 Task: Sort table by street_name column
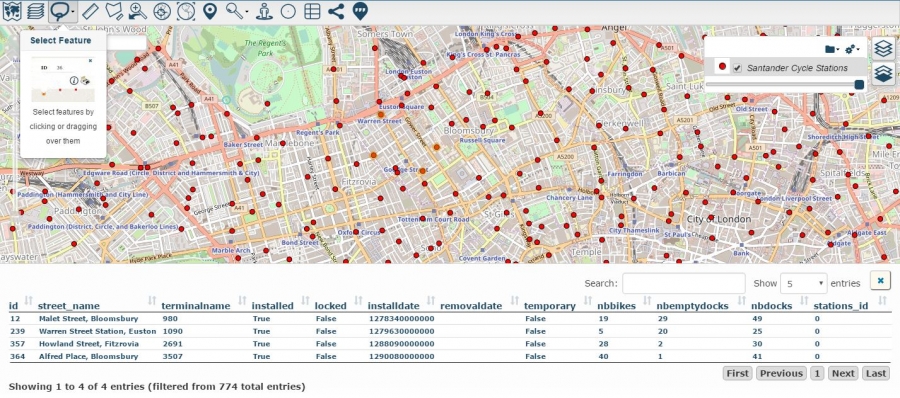(x=68, y=306)
